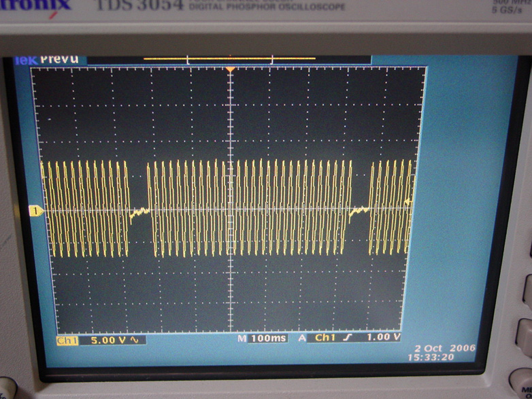Click the Tek logo on screen
The height and width of the screenshot is (399, 532).
(x=24, y=59)
